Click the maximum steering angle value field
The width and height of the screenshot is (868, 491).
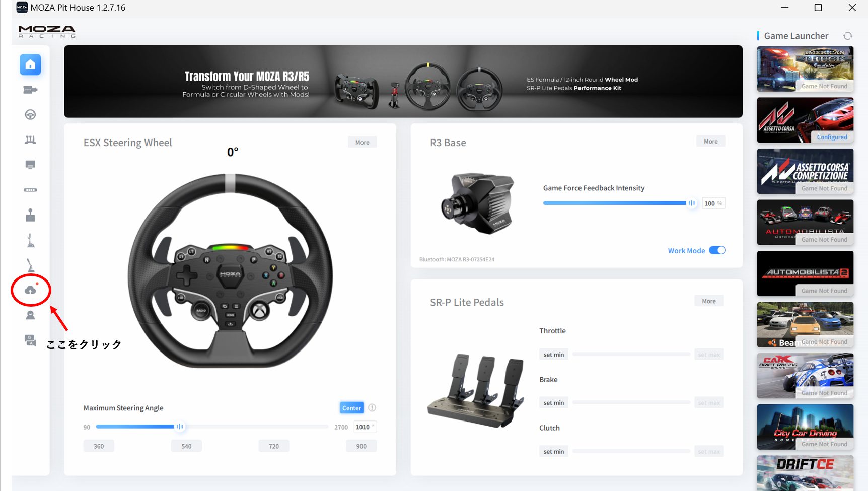(x=364, y=427)
